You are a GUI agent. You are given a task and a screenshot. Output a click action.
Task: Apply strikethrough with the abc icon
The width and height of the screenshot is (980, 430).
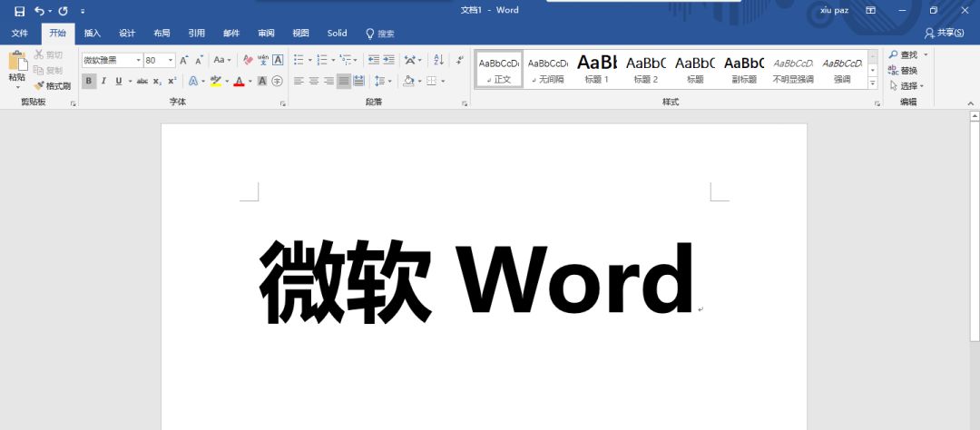click(x=142, y=81)
